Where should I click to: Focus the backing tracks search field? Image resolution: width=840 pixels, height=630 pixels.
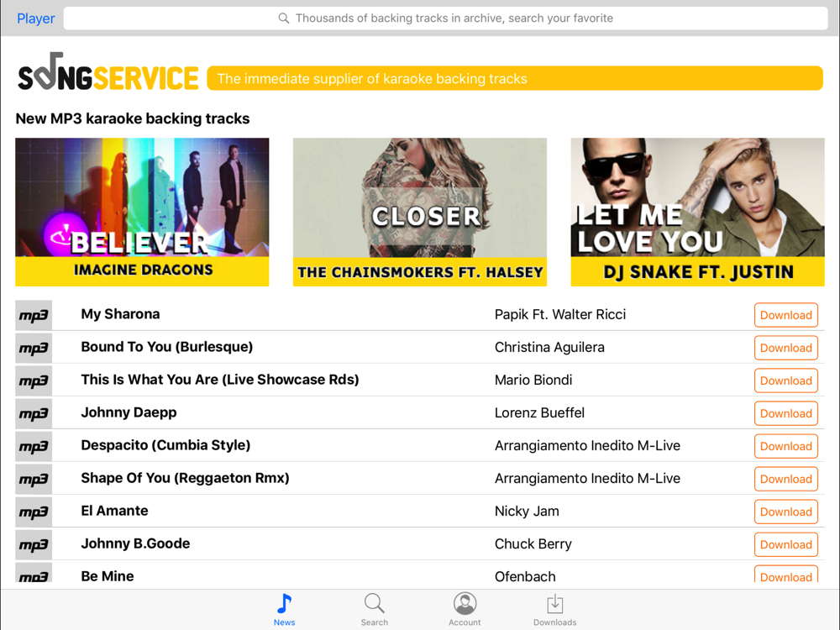point(446,18)
